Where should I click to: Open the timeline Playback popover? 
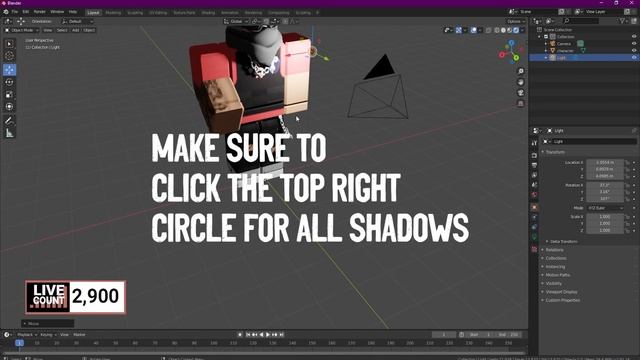click(27, 335)
